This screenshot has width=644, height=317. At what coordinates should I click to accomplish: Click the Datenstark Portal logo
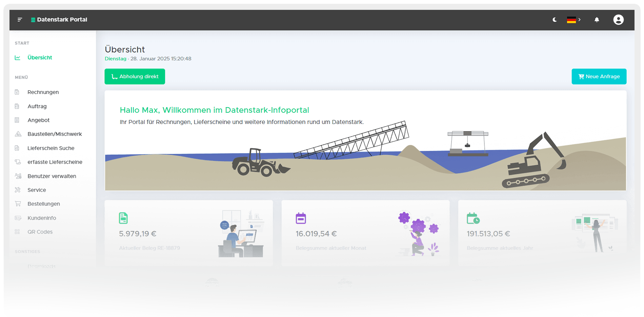click(x=59, y=20)
